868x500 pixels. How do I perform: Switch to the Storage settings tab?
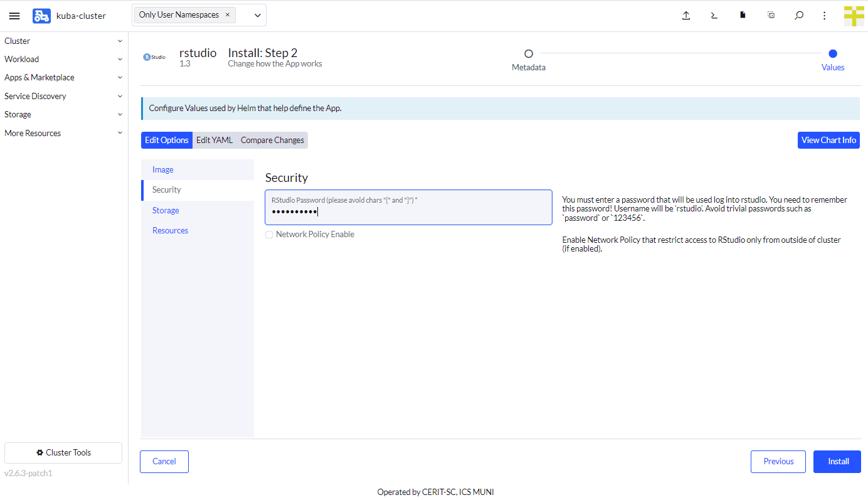pos(165,210)
